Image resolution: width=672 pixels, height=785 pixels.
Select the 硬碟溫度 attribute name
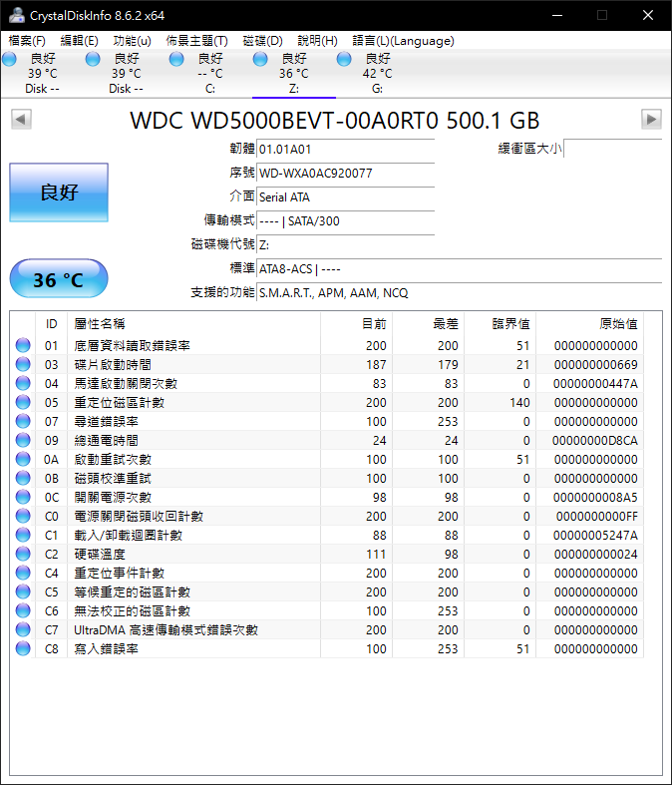tap(100, 555)
